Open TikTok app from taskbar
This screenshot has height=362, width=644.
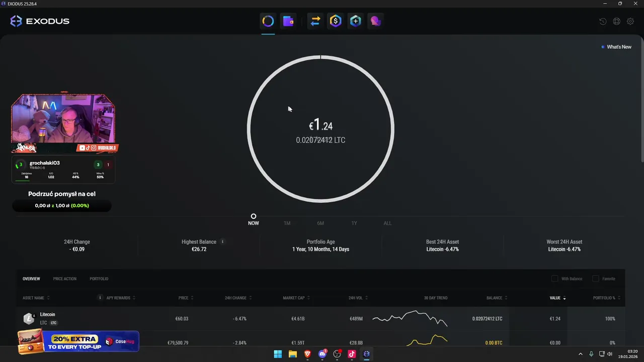point(352,354)
